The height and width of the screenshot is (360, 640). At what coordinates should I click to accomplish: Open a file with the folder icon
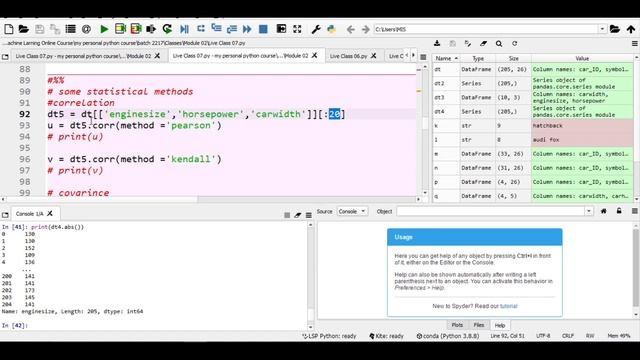[24, 29]
